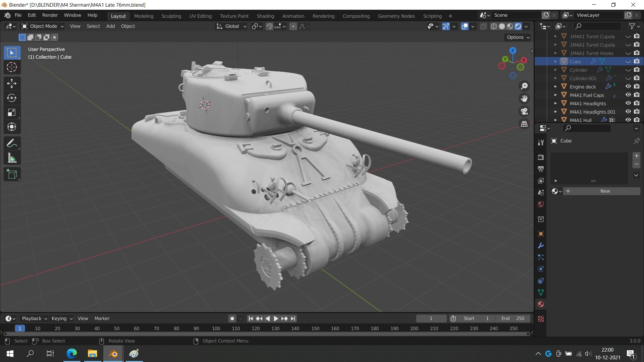Viewport: 644px width, 362px height.
Task: Expand the Cylinder outliner item
Action: (555, 70)
